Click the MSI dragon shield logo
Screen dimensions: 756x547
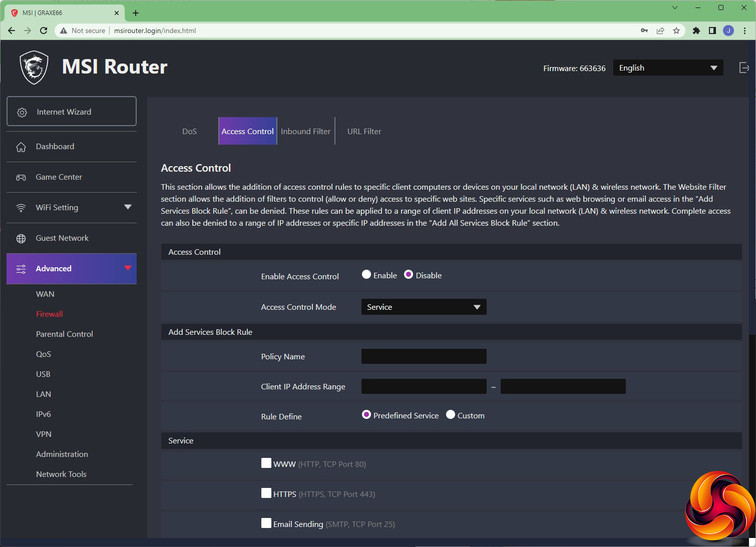click(34, 68)
